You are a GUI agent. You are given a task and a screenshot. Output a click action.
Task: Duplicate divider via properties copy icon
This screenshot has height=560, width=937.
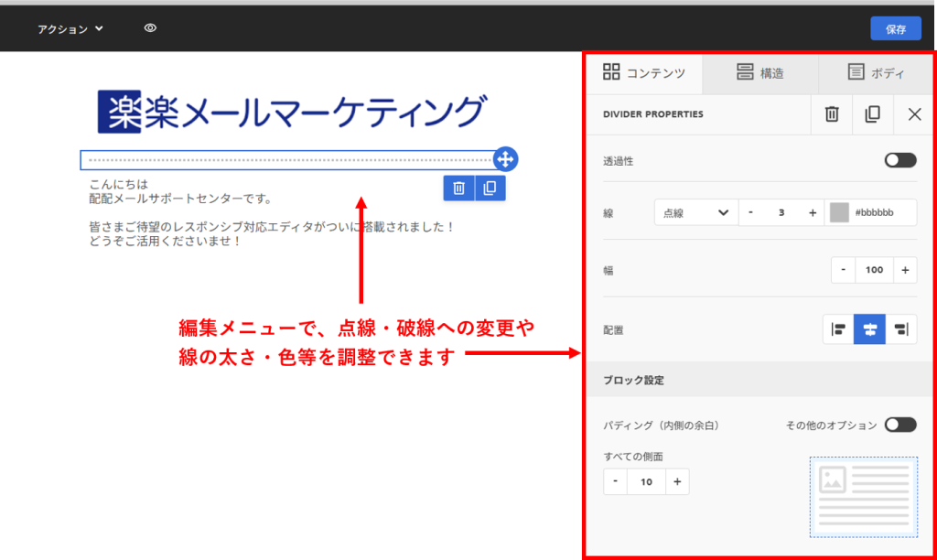(872, 114)
